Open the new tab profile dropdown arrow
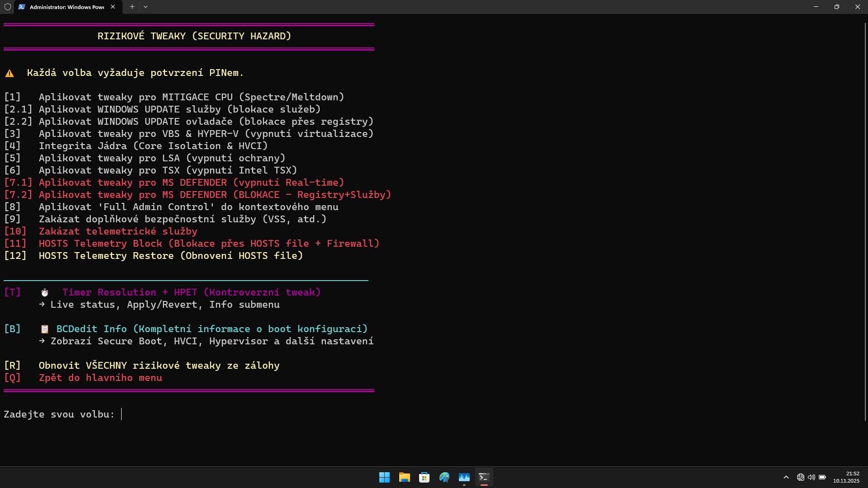This screenshot has height=488, width=868. [146, 7]
